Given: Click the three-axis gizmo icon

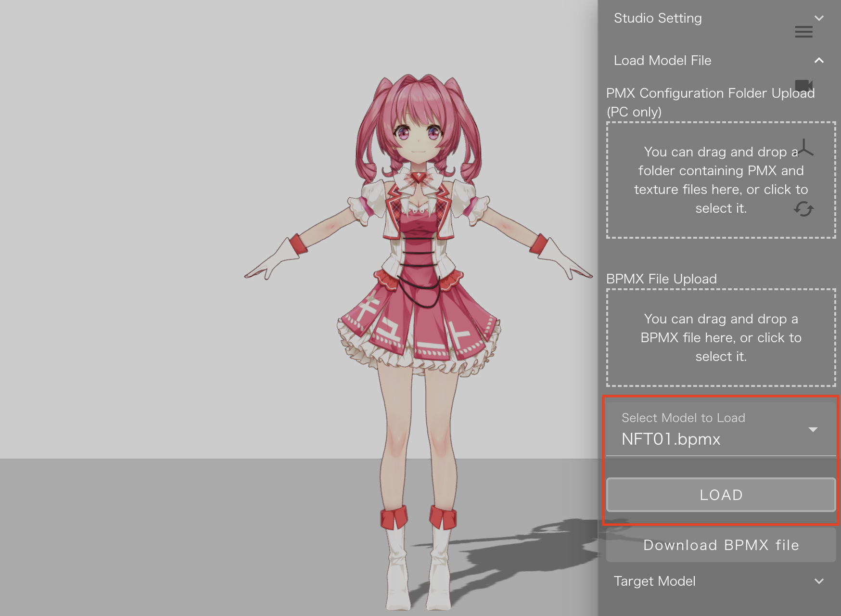Looking at the screenshot, I should 804,148.
